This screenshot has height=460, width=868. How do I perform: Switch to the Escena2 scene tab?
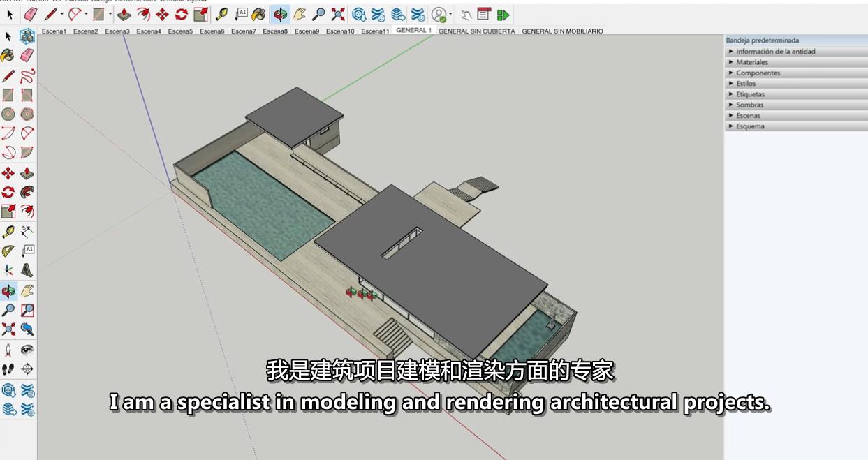pyautogui.click(x=85, y=31)
